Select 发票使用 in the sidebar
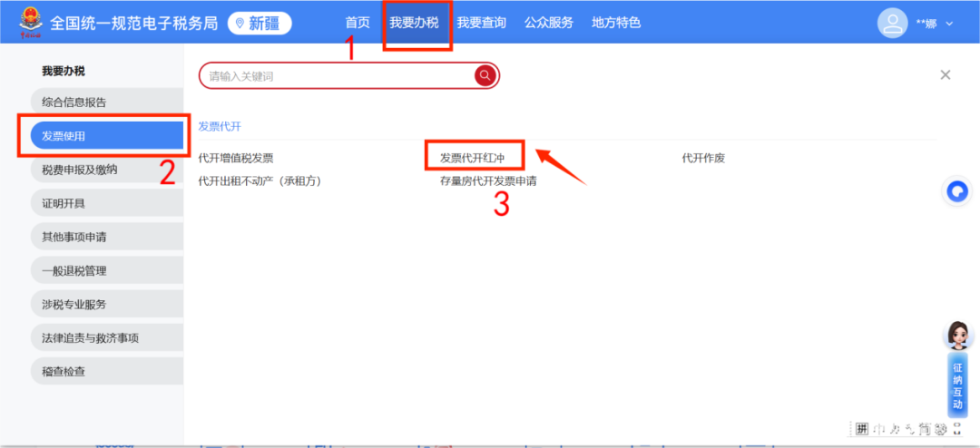This screenshot has width=980, height=448. [x=106, y=136]
